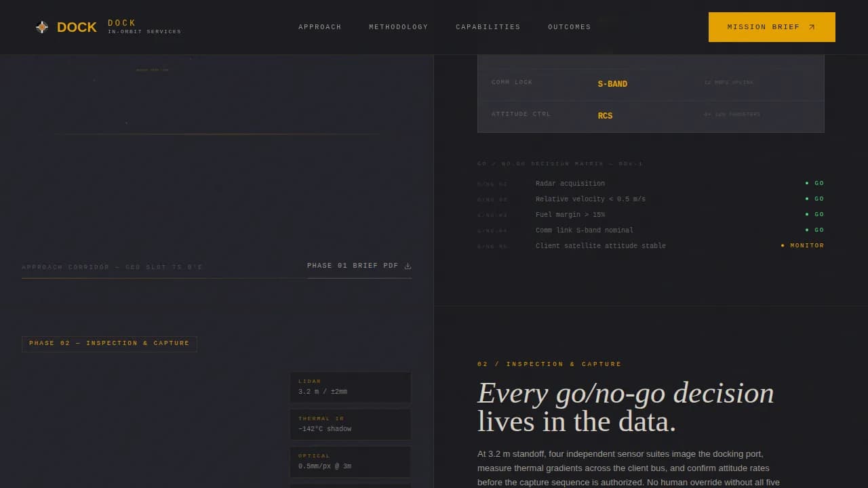Click 'Relative velocity < 0.5 m/s' row

coord(591,199)
